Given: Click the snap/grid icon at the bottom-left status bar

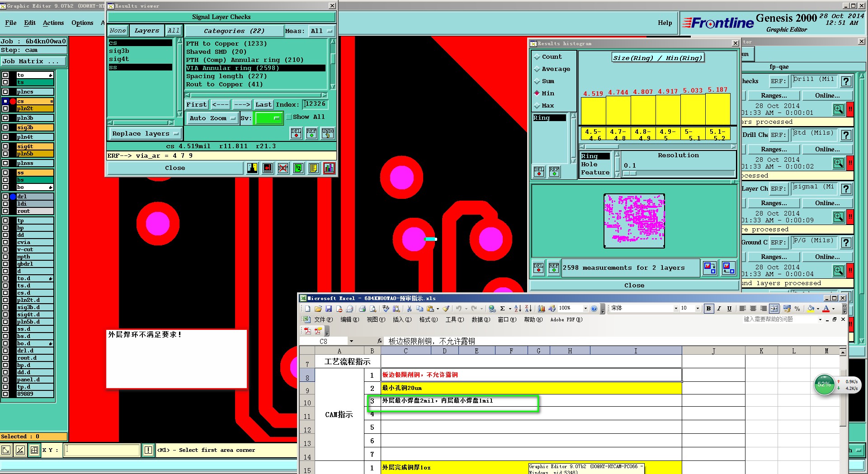Looking at the screenshot, I should coord(34,450).
